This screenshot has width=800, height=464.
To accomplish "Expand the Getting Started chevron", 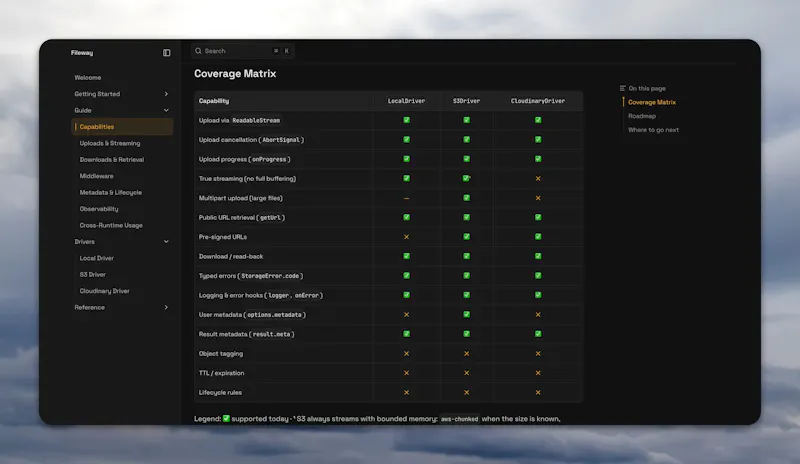I will [x=166, y=94].
